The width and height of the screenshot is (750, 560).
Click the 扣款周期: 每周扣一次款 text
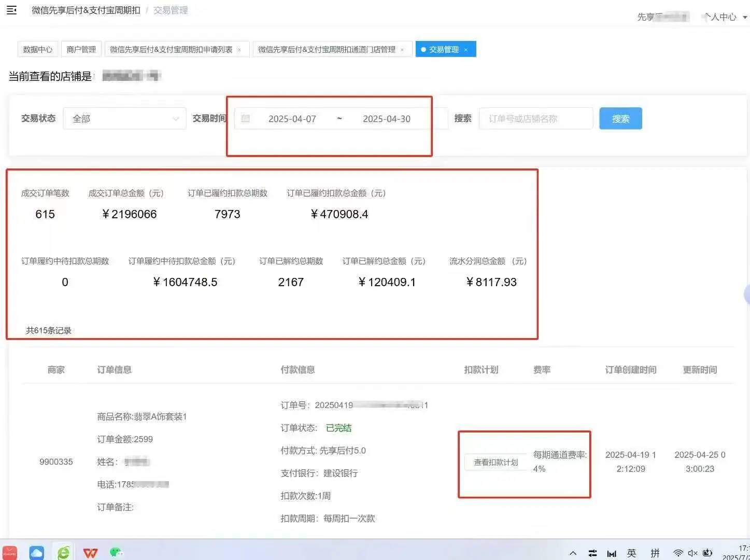coord(328,519)
